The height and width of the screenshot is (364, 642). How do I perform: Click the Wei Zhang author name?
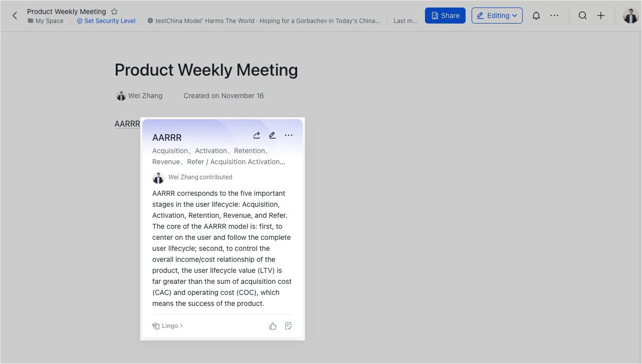pos(145,96)
